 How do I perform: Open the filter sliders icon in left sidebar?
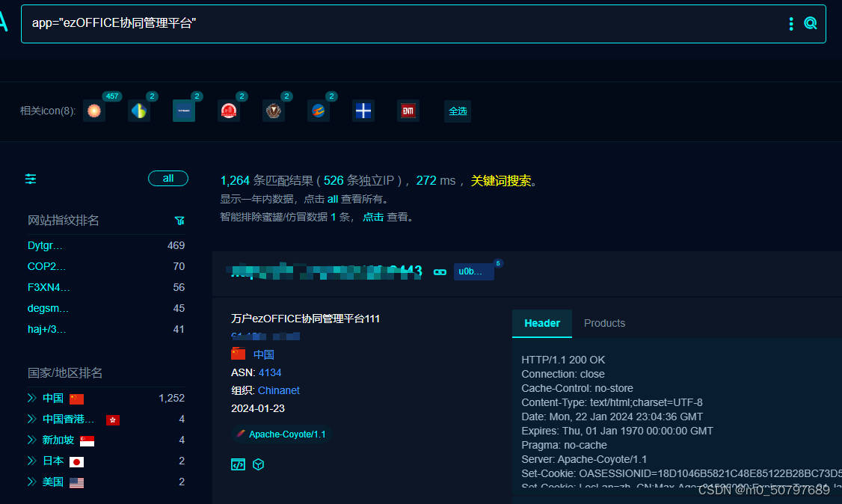[x=31, y=179]
